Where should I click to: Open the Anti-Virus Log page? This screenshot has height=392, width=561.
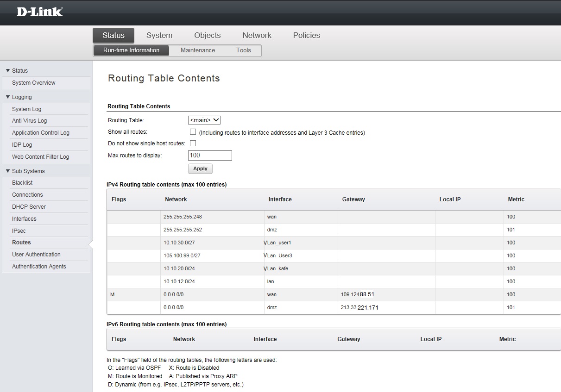coord(29,121)
